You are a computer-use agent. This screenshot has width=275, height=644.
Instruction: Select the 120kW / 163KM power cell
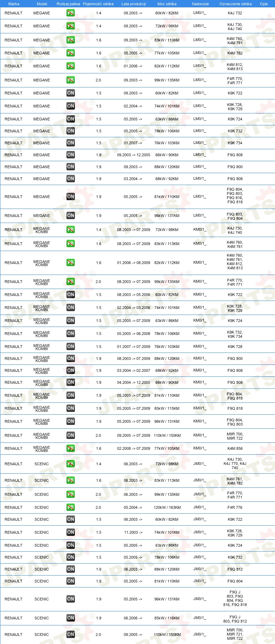[x=167, y=507]
